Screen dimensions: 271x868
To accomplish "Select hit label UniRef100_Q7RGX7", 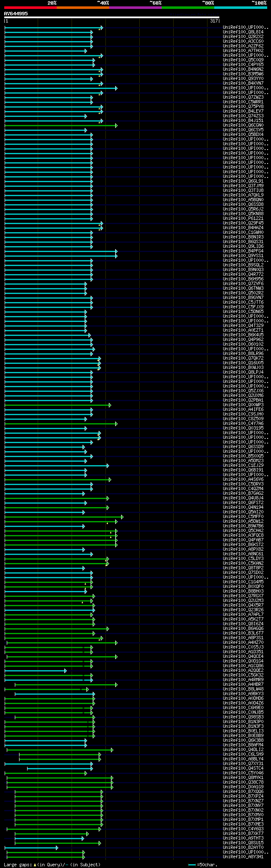I will coord(243,596).
